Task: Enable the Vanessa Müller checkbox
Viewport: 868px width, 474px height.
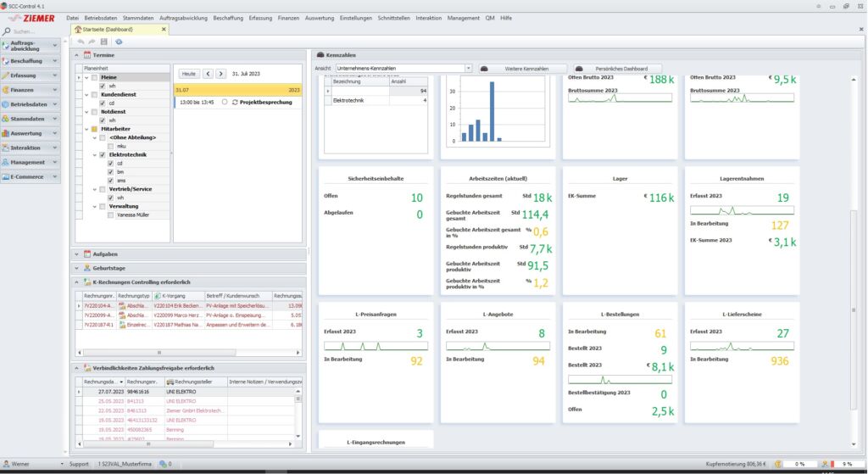Action: click(110, 215)
